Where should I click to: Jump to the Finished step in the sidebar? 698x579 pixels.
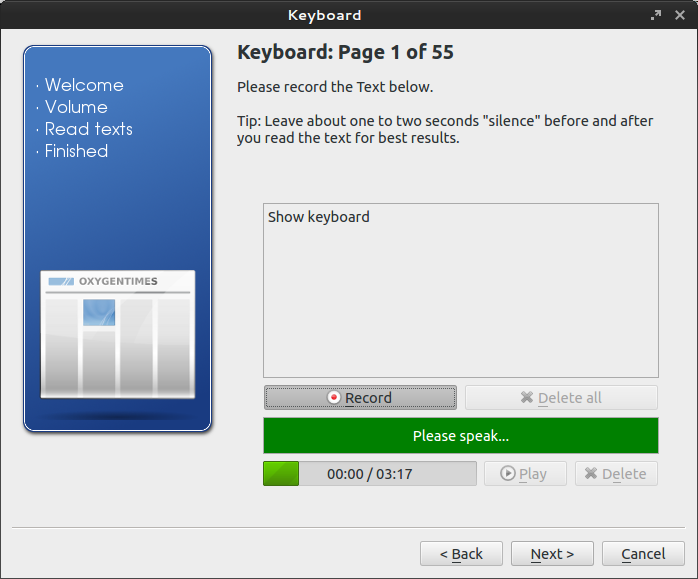pyautogui.click(x=76, y=151)
